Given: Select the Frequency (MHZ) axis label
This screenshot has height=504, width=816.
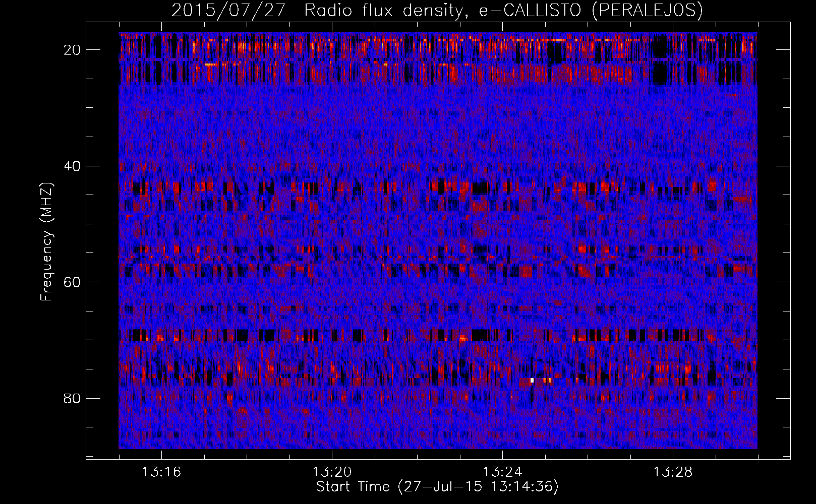Looking at the screenshot, I should 46,242.
